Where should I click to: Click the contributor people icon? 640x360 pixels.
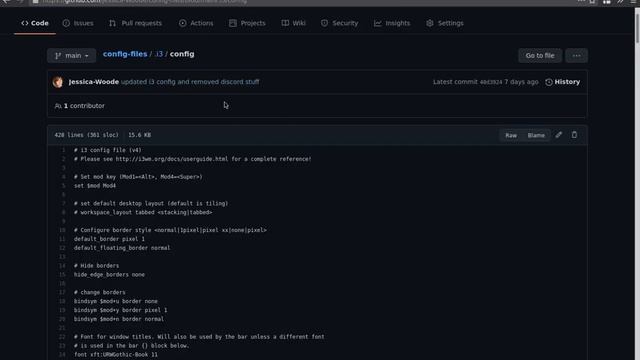click(x=58, y=106)
